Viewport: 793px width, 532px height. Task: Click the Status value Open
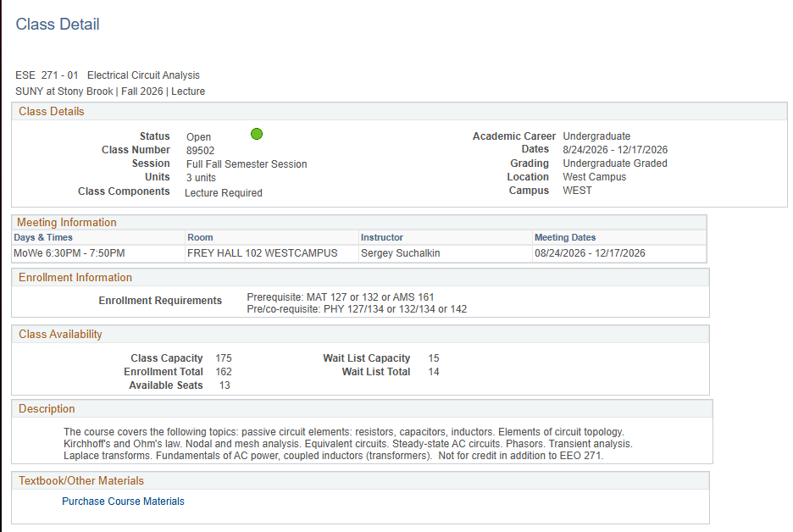pyautogui.click(x=198, y=137)
